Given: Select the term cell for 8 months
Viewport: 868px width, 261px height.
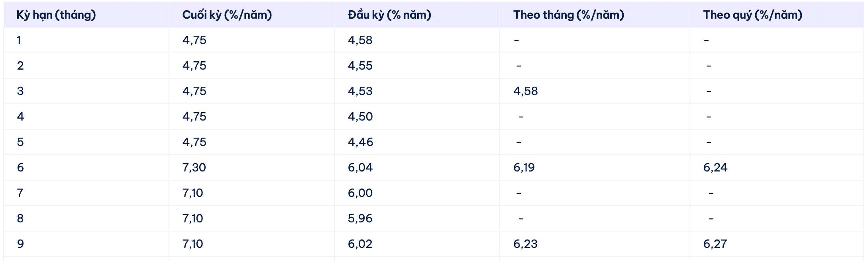Looking at the screenshot, I should point(20,218).
